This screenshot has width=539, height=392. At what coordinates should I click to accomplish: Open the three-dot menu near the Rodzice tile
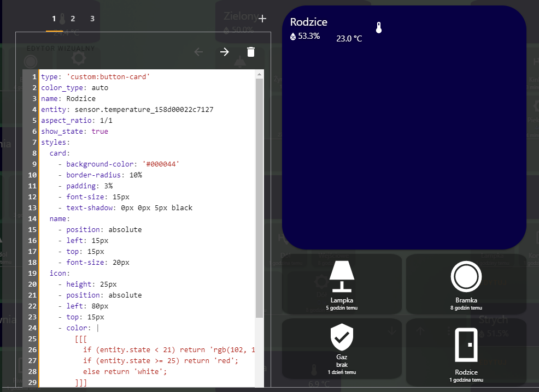449,331
